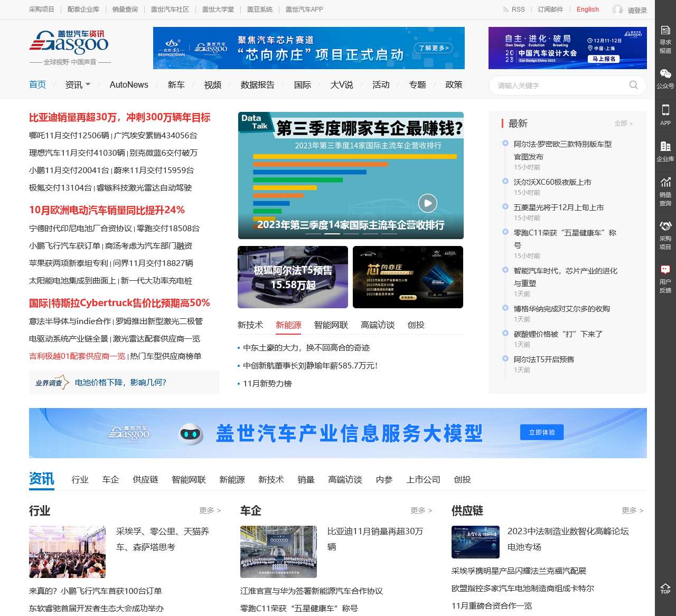The width and height of the screenshot is (676, 616).
Task: Open latest item 五菱星光将于12月上旬上市
Action: [559, 207]
